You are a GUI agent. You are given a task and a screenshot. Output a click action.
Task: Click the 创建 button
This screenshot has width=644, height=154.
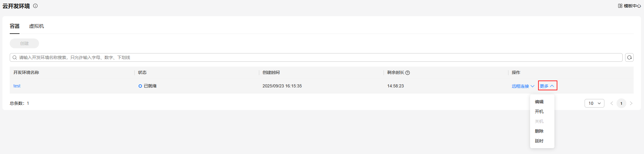pyautogui.click(x=24, y=43)
